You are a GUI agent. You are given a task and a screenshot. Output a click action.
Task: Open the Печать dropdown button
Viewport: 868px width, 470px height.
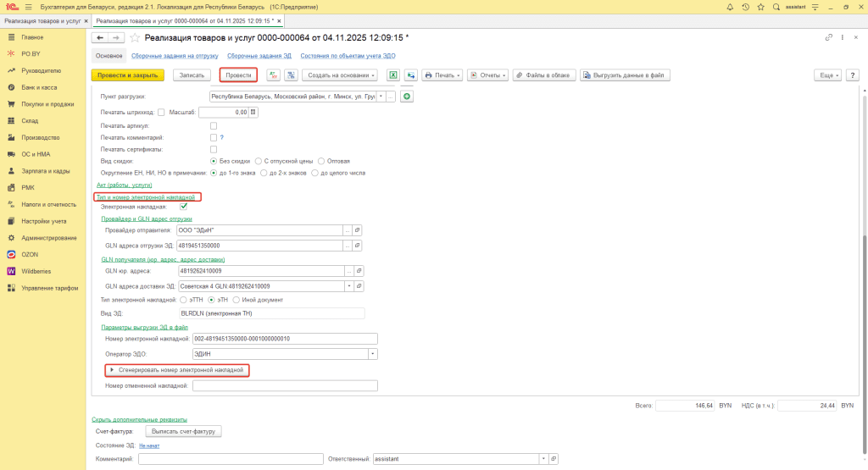pyautogui.click(x=442, y=75)
